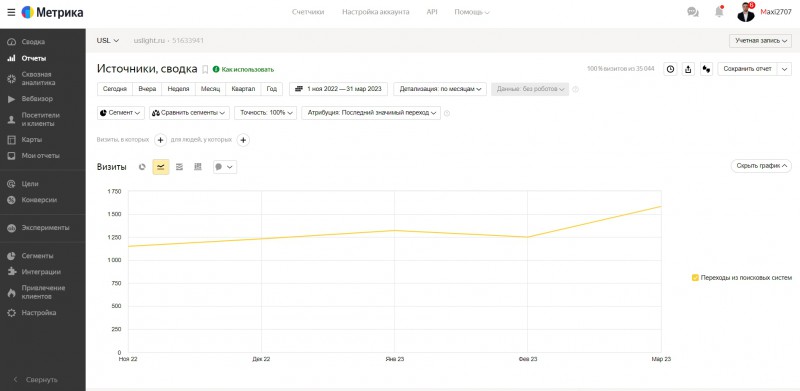Open Интеграции in the sidebar
This screenshot has width=800, height=391.
tap(41, 272)
